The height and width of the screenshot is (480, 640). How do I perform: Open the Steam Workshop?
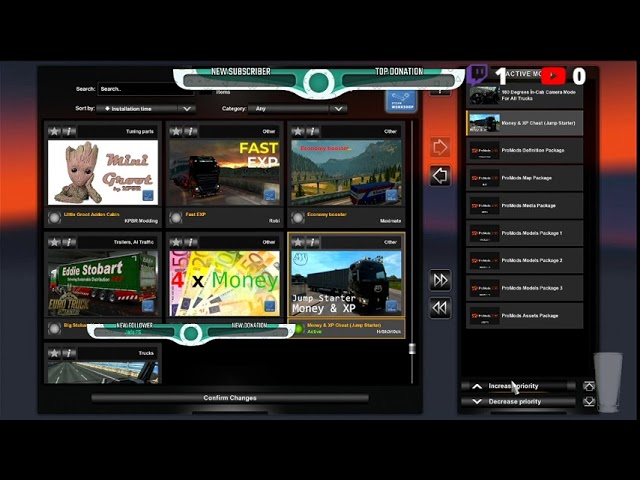pyautogui.click(x=401, y=101)
